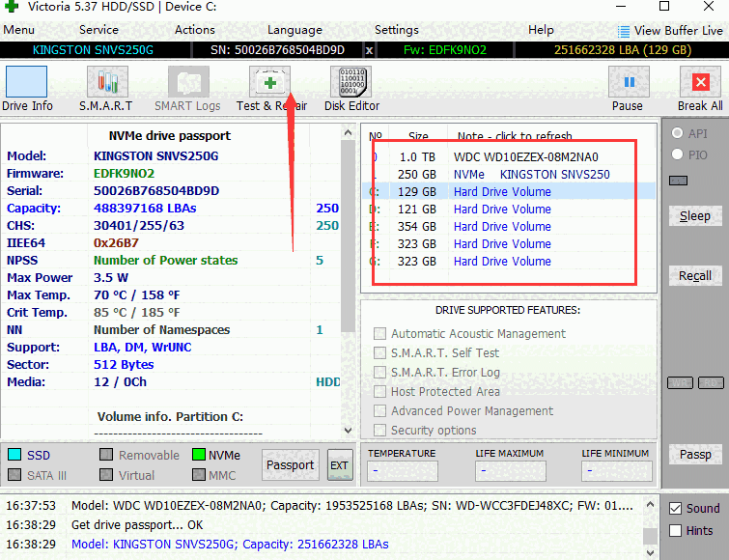The image size is (729, 560).
Task: Click the Fw: EDFK9NO2 header field
Action: click(x=445, y=50)
